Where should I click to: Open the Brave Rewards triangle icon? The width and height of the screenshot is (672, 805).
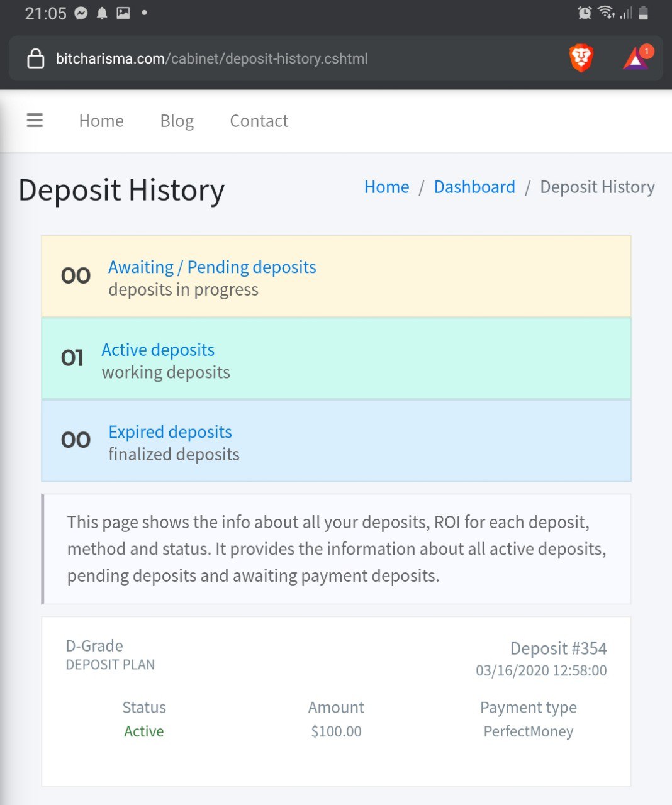click(x=636, y=58)
